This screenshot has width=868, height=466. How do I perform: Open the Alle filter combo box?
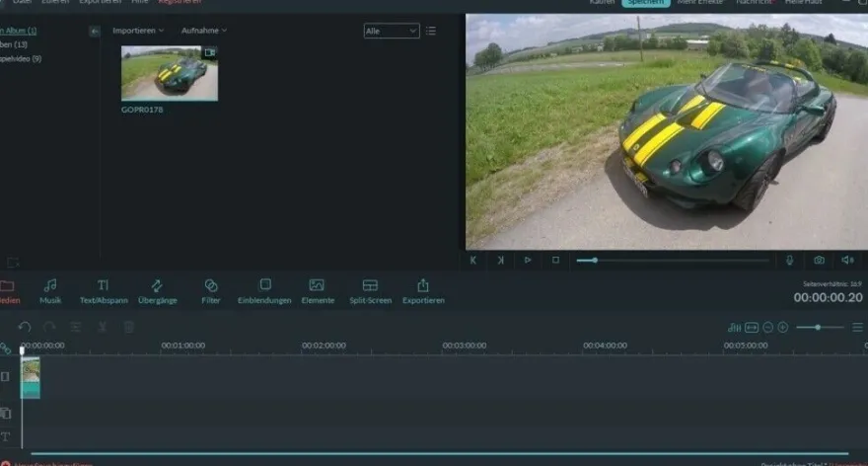tap(392, 31)
